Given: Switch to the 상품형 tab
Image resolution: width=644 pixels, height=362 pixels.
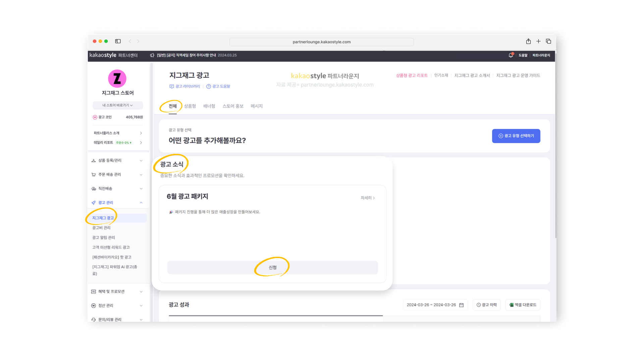Looking at the screenshot, I should pyautogui.click(x=190, y=106).
